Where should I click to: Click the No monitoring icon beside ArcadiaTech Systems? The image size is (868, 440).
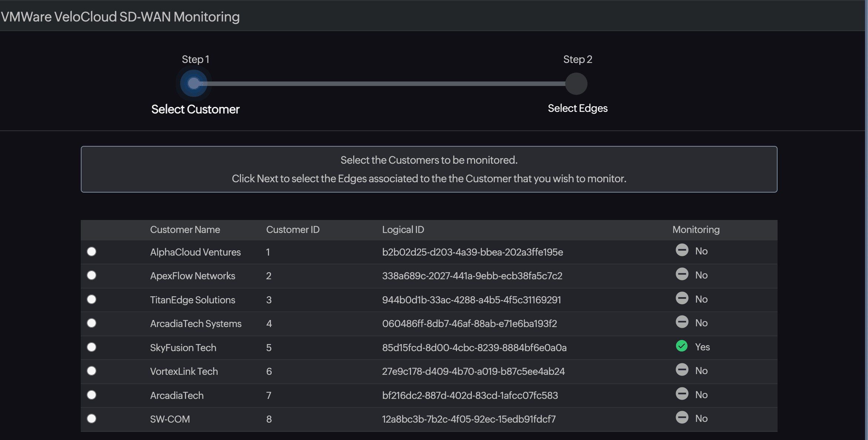(x=682, y=322)
